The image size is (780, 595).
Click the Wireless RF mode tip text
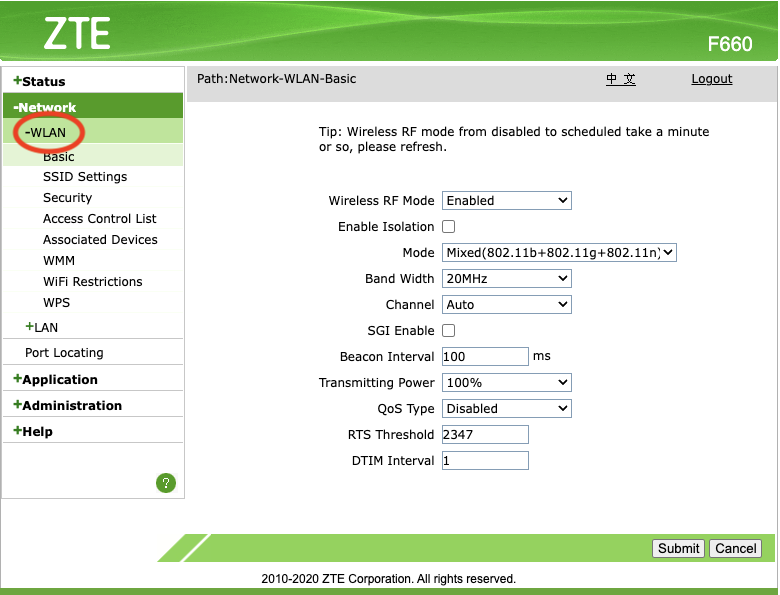(514, 139)
